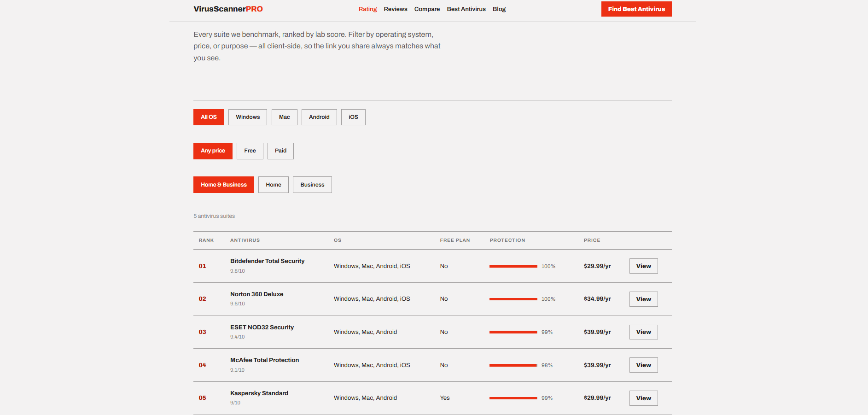Click rank number 03

202,332
